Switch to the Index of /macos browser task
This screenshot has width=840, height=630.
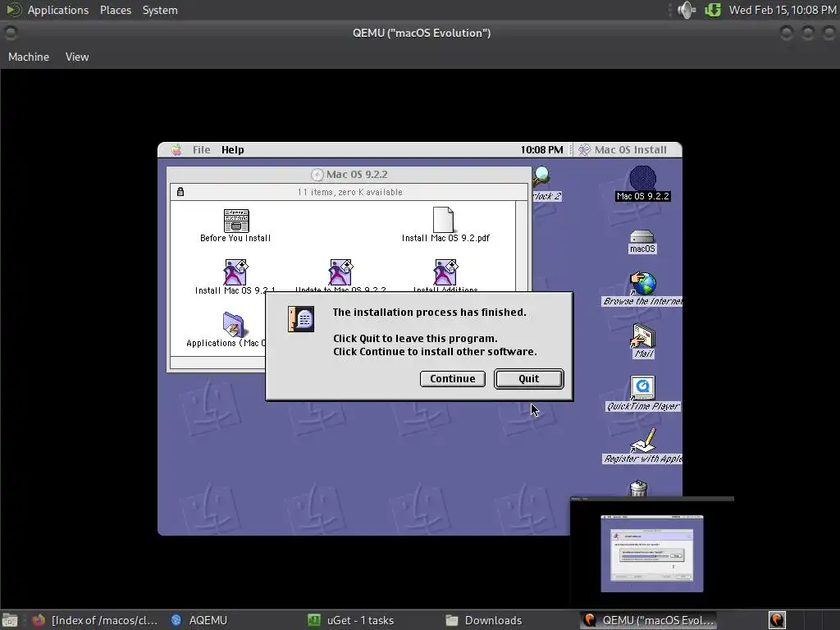[x=95, y=620]
